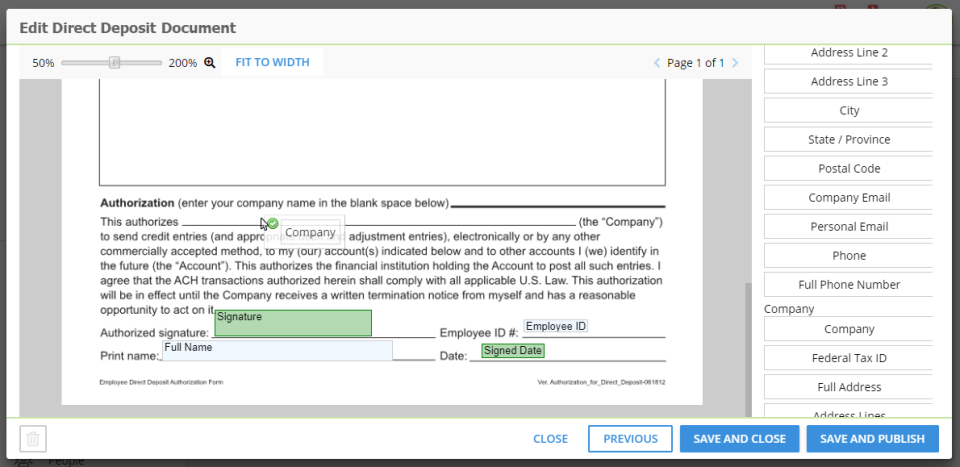Choose the City field item
The width and height of the screenshot is (960, 467).
849,111
